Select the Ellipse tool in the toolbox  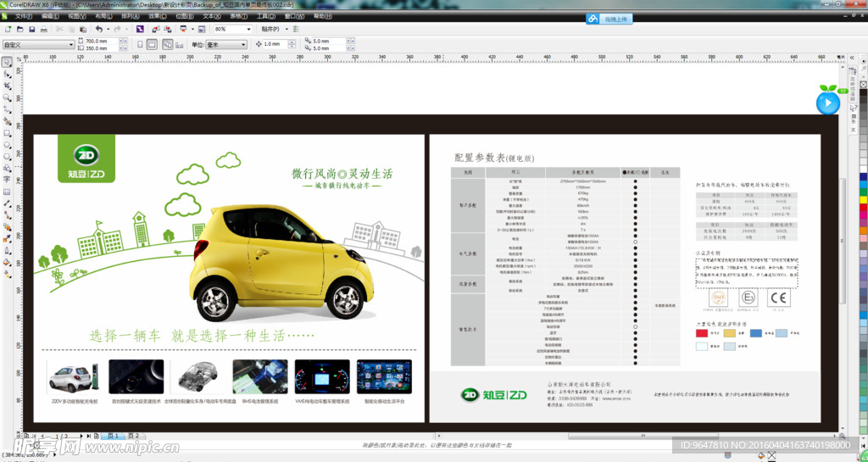(x=7, y=145)
